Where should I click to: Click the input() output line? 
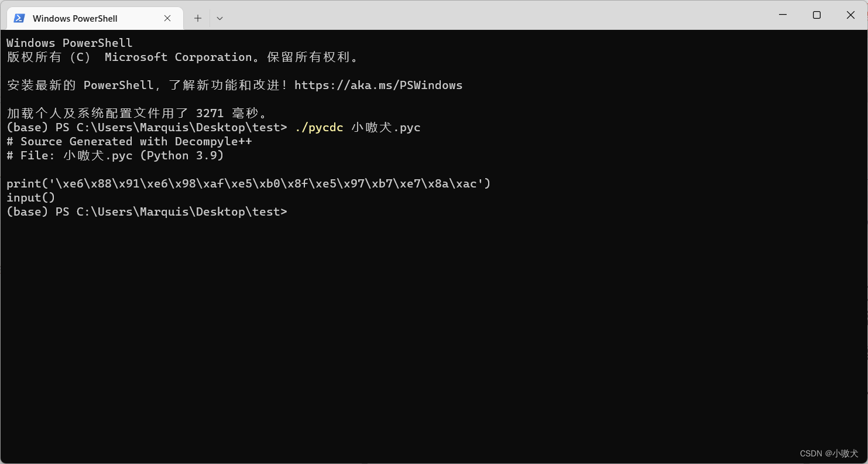click(31, 198)
